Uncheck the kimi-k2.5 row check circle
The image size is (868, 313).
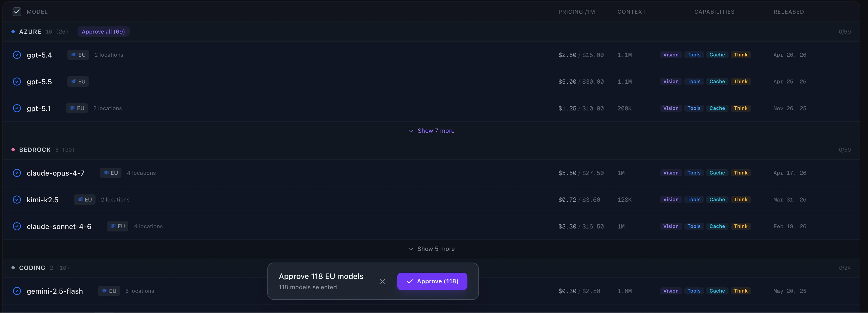coord(17,200)
